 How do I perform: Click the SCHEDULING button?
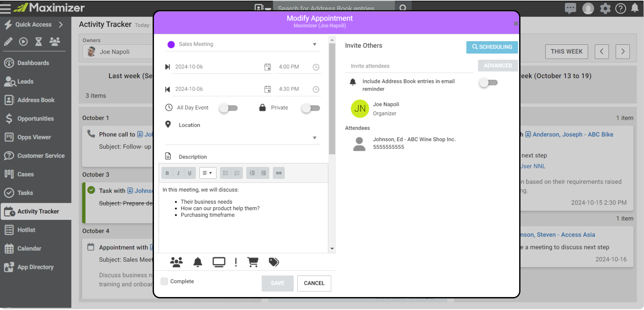coord(492,47)
